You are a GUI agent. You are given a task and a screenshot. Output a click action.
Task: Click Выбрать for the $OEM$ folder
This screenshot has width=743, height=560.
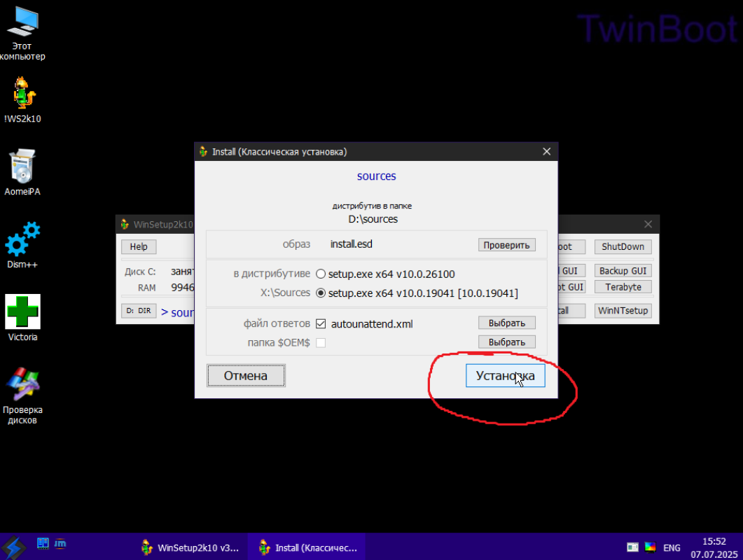click(x=507, y=342)
